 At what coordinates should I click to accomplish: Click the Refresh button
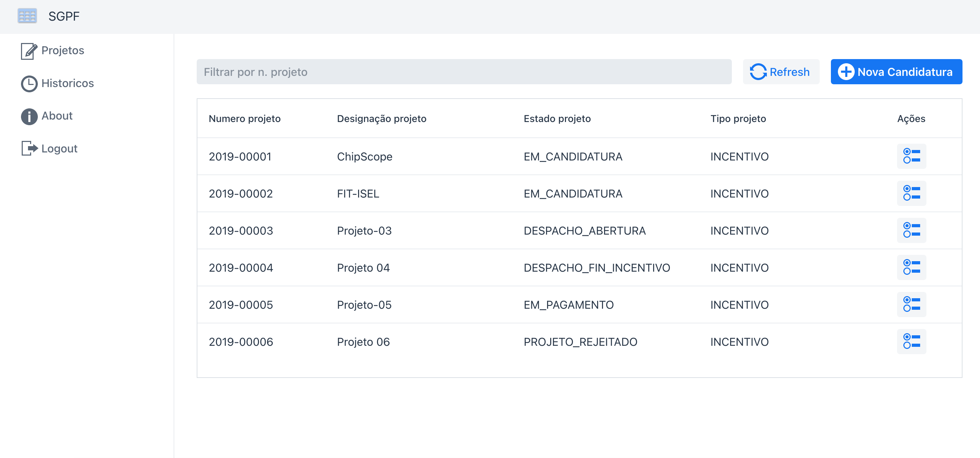(x=780, y=71)
